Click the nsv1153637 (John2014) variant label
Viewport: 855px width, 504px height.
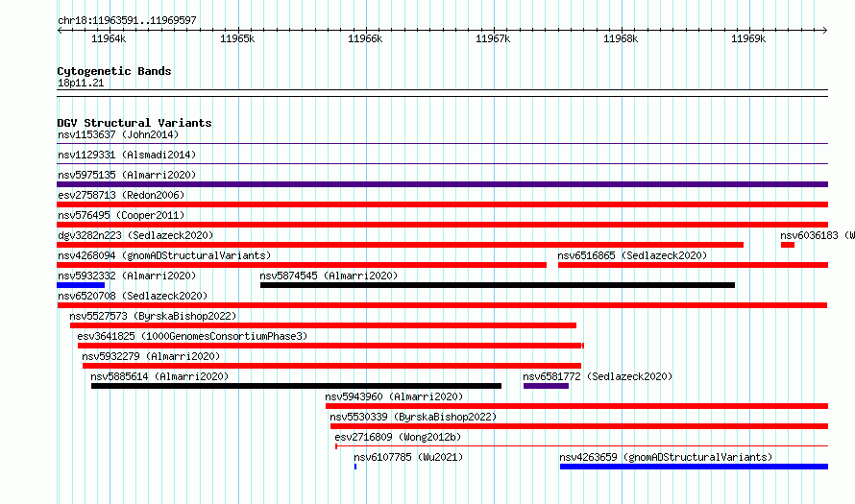(x=118, y=134)
